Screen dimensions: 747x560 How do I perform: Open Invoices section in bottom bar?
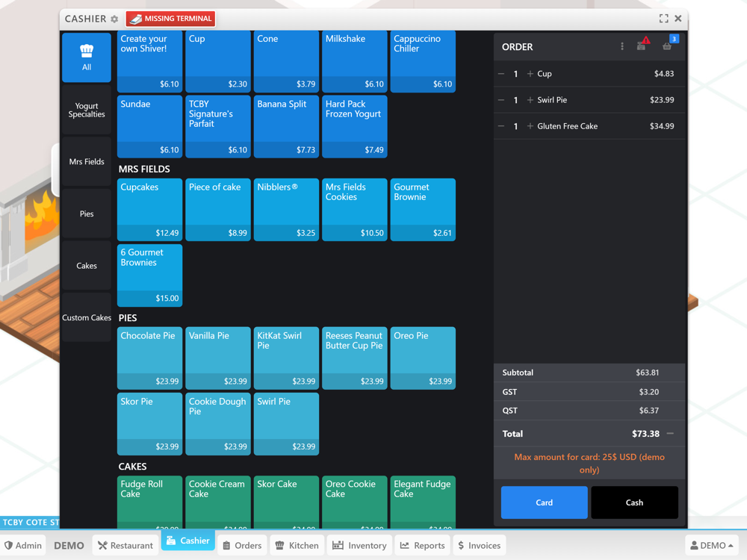coord(480,545)
